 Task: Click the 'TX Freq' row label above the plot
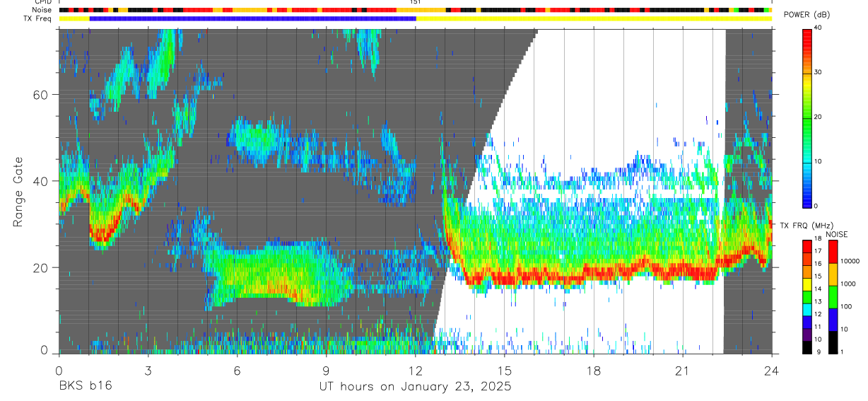click(x=38, y=18)
